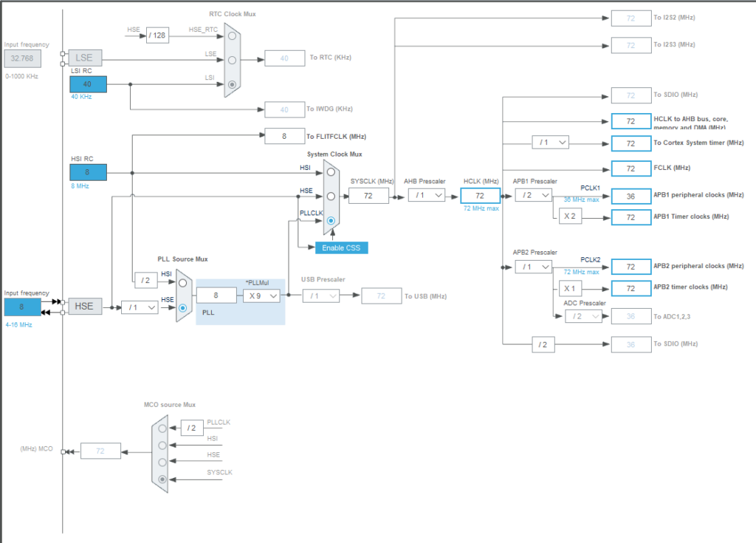Pick PLLCLK source in MCO source Mux
The image size is (756, 543).
tap(162, 428)
